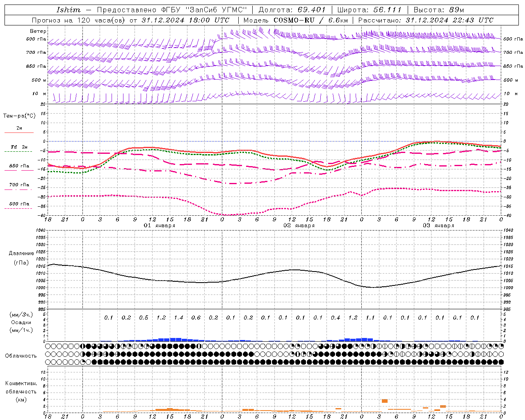Click the "Прогноз на 120 часа(ов)" forecast text
The width and height of the screenshot is (525, 420).
tap(79, 20)
